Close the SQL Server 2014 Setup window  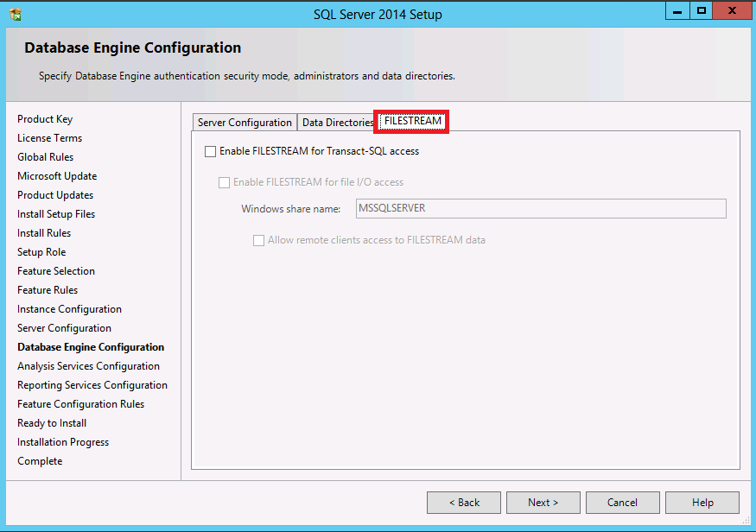[732, 11]
